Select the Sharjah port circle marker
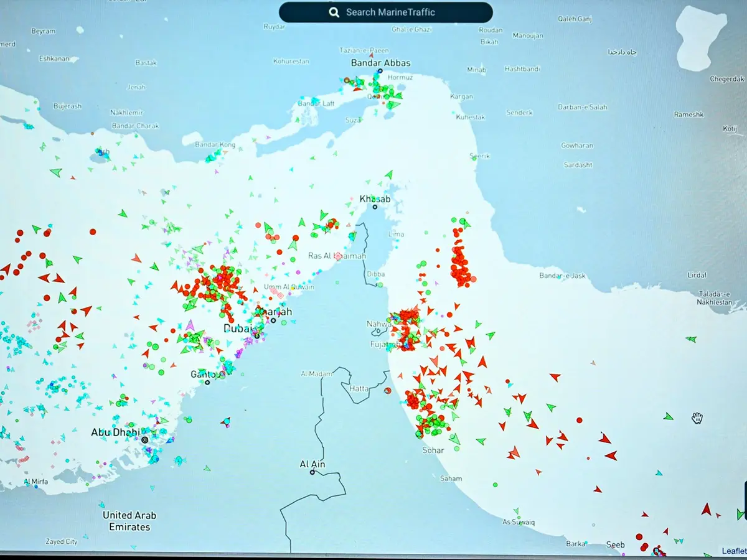The height and width of the screenshot is (560, 747). [273, 320]
